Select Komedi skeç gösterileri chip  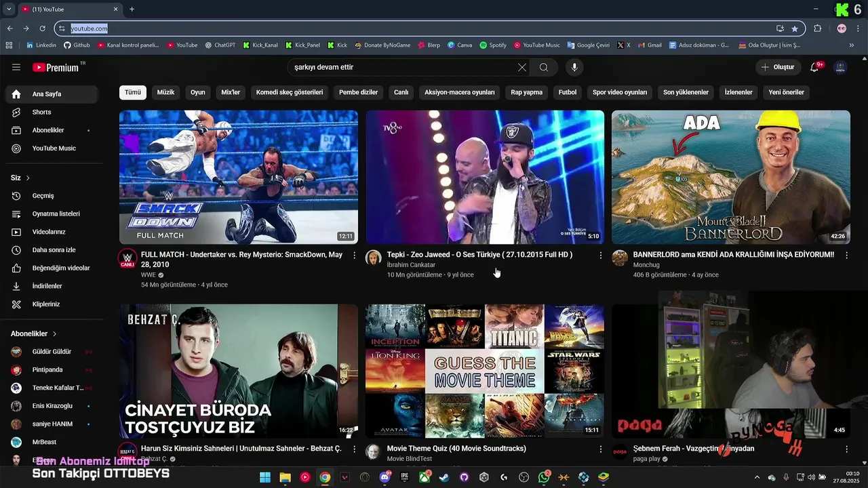coord(290,92)
